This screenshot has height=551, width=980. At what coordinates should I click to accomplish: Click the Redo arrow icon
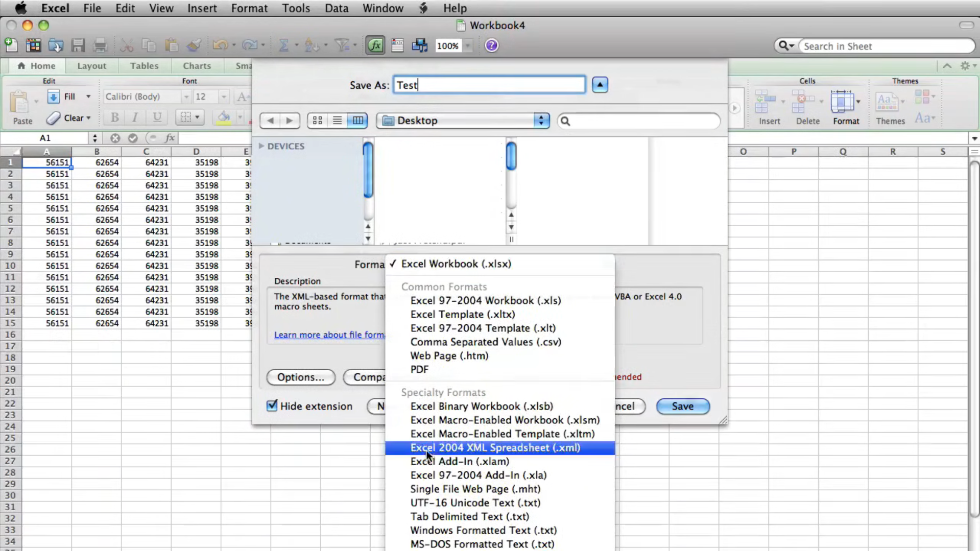pos(250,45)
